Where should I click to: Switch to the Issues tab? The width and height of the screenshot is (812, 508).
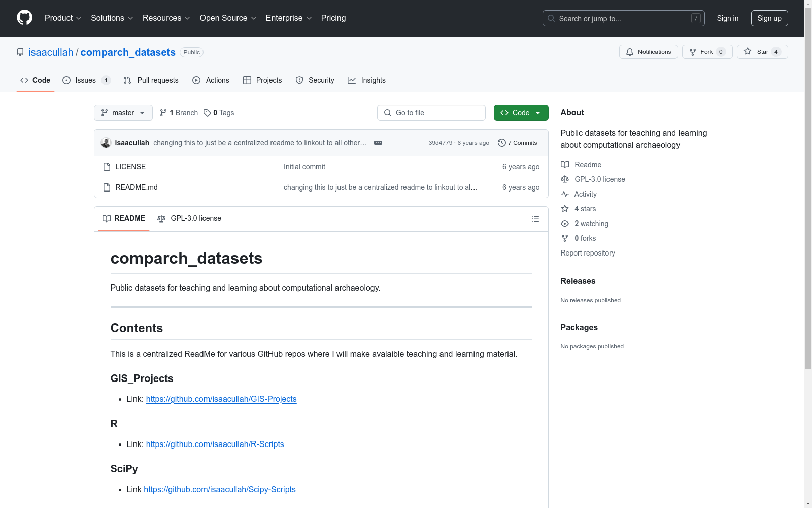[86, 80]
